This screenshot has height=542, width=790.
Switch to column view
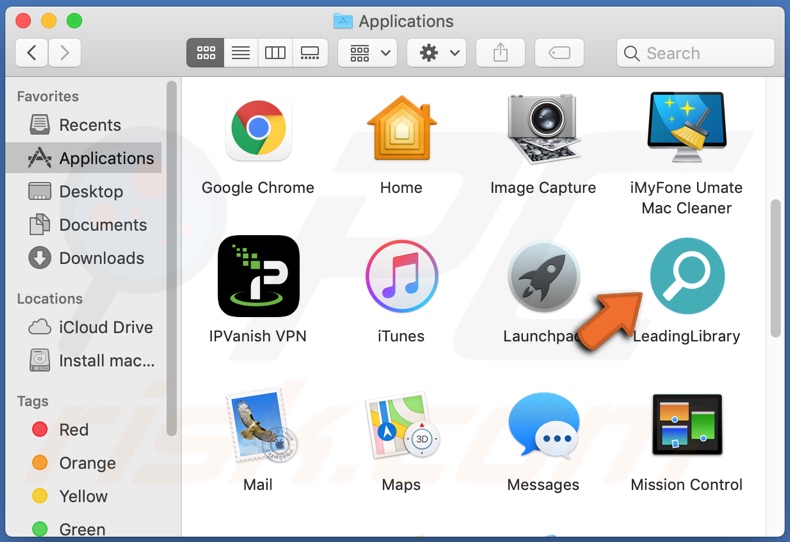pyautogui.click(x=275, y=52)
